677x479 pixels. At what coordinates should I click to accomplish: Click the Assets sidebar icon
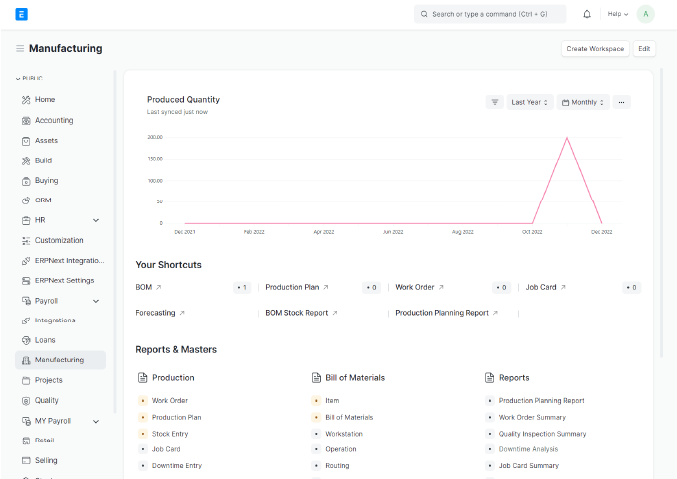click(x=26, y=141)
